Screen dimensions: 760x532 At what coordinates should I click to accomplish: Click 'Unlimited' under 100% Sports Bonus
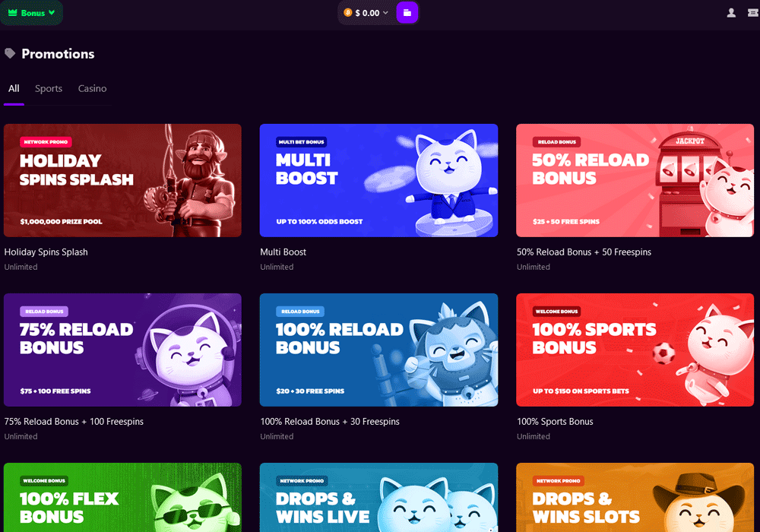click(534, 436)
